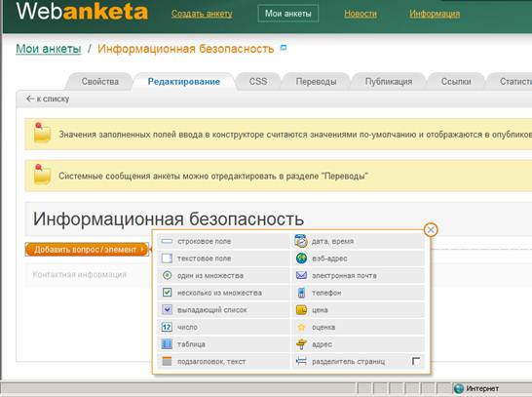Open the Новости link
The height and width of the screenshot is (397, 532).
(361, 14)
